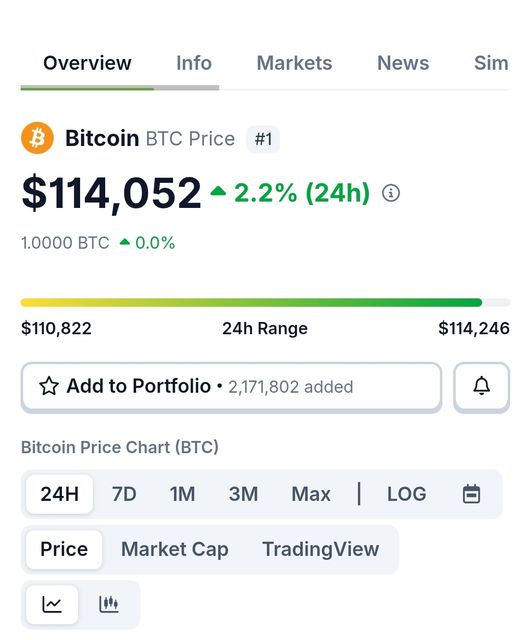Viewport: 520px width, 640px height.
Task: Open the Info tab
Action: 194,63
